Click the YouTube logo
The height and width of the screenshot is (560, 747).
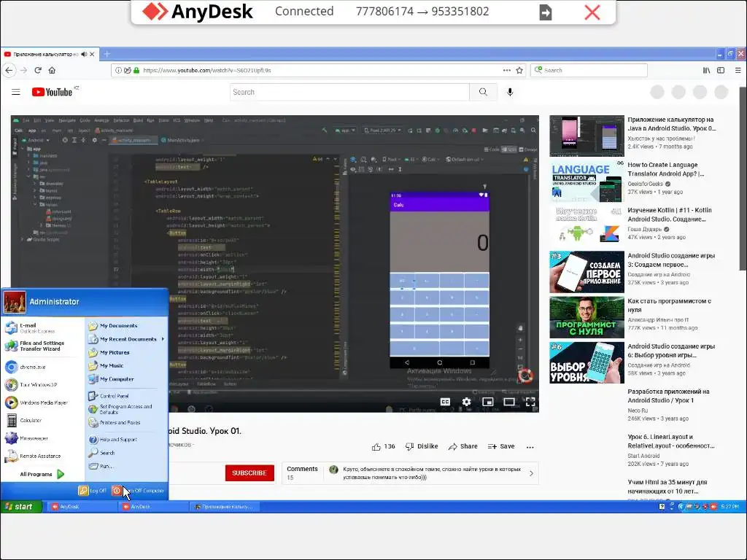[x=53, y=92]
